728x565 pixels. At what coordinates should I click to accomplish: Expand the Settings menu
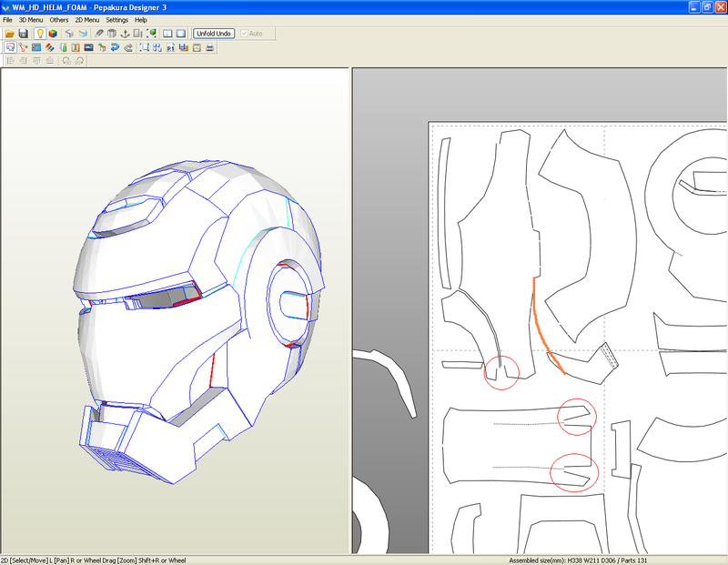coord(116,19)
